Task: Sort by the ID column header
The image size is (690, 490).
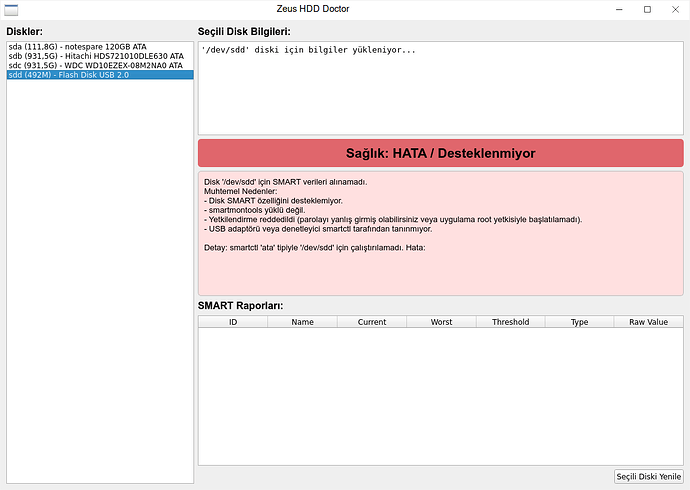Action: click(233, 322)
